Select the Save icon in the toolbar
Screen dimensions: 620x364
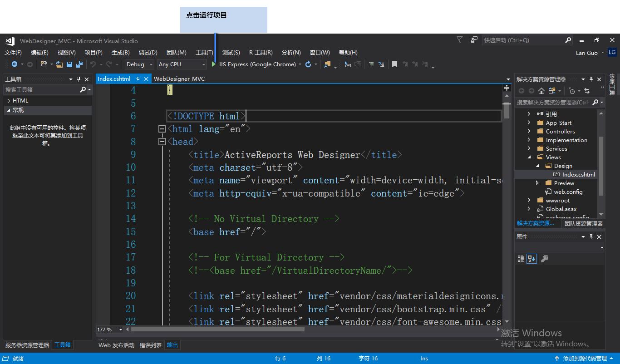[68, 64]
